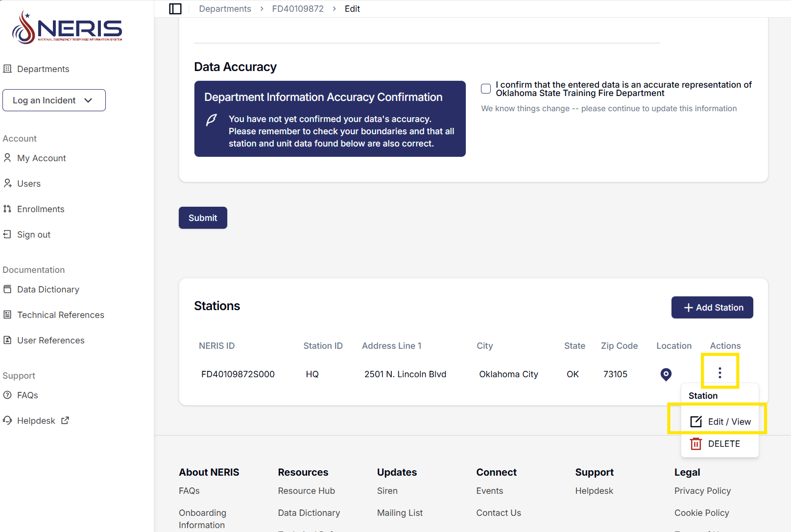Click the Add Station button
This screenshot has width=791, height=532.
pyautogui.click(x=712, y=308)
